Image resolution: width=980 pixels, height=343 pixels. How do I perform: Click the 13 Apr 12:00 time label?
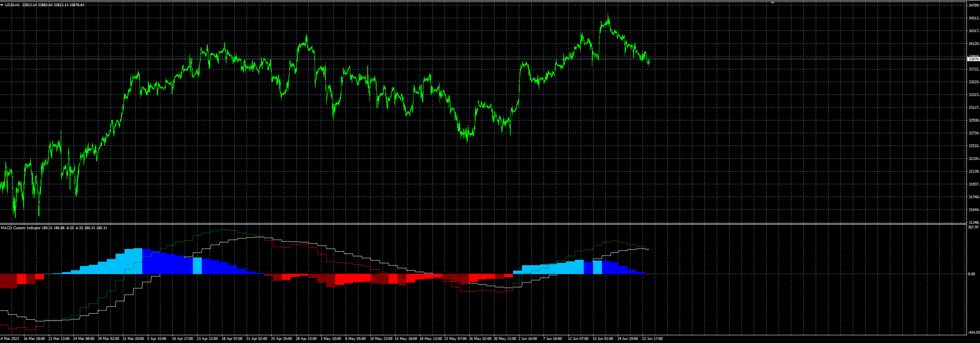click(x=207, y=339)
